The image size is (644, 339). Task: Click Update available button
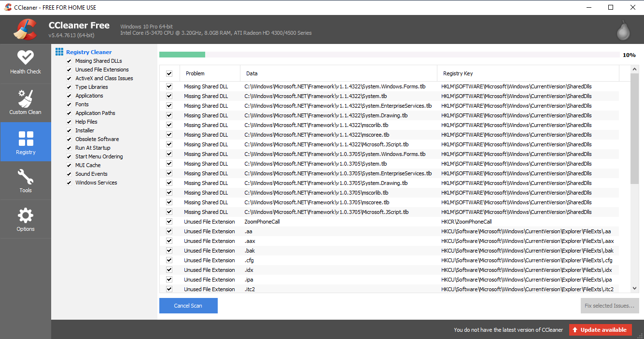pyautogui.click(x=601, y=330)
